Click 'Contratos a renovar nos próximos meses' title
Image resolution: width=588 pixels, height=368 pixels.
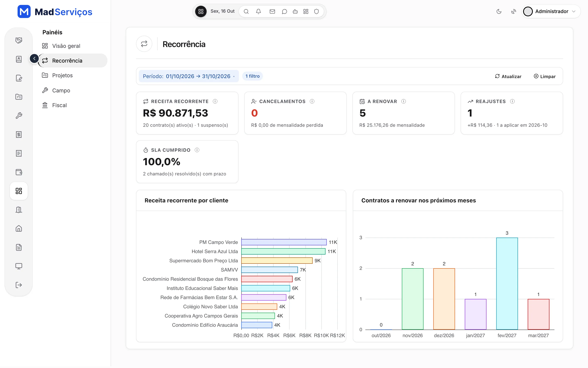click(x=418, y=200)
